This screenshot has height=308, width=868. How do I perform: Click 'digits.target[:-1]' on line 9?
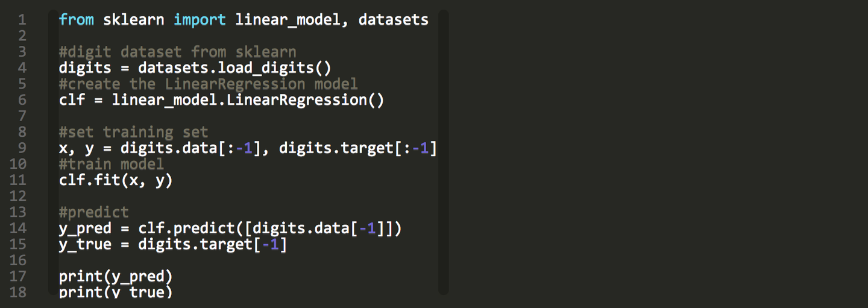[357, 148]
